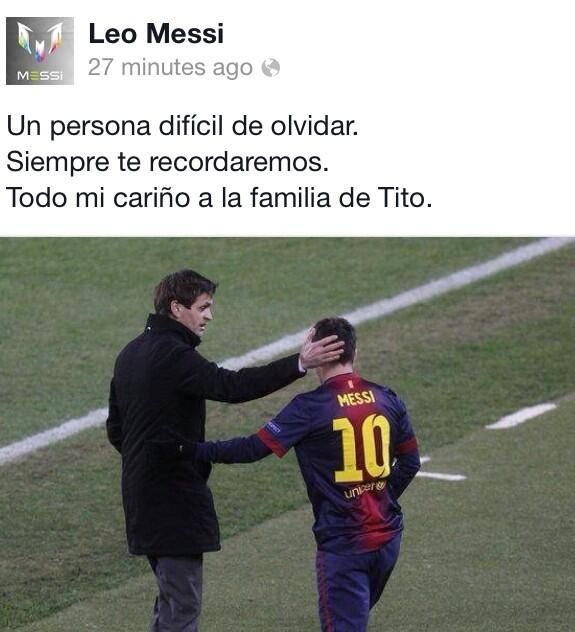Click the unicef logo on the jersey

click(x=365, y=489)
